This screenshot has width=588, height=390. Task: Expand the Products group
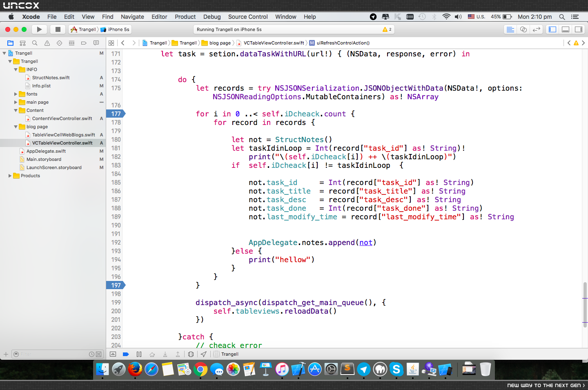[10, 176]
